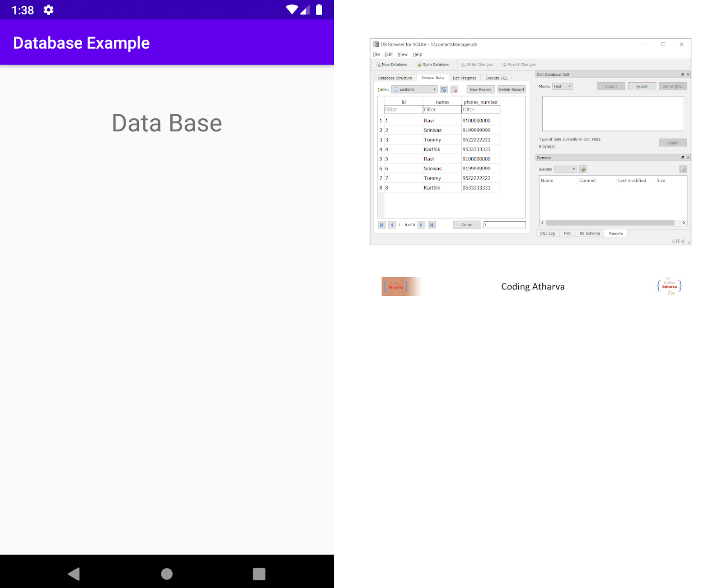This screenshot has width=723, height=588.
Task: Refresh the contacts table data
Action: [x=443, y=89]
